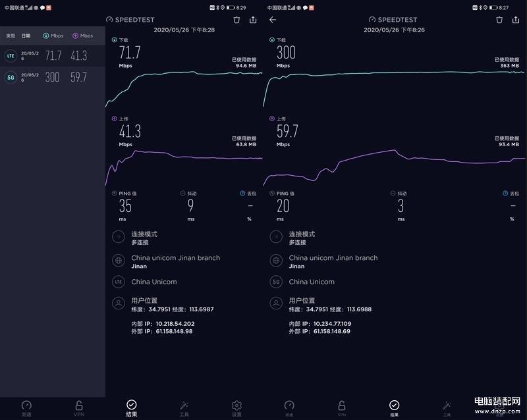Tap coordinates ending in 经度: 113.6987

tap(173, 309)
